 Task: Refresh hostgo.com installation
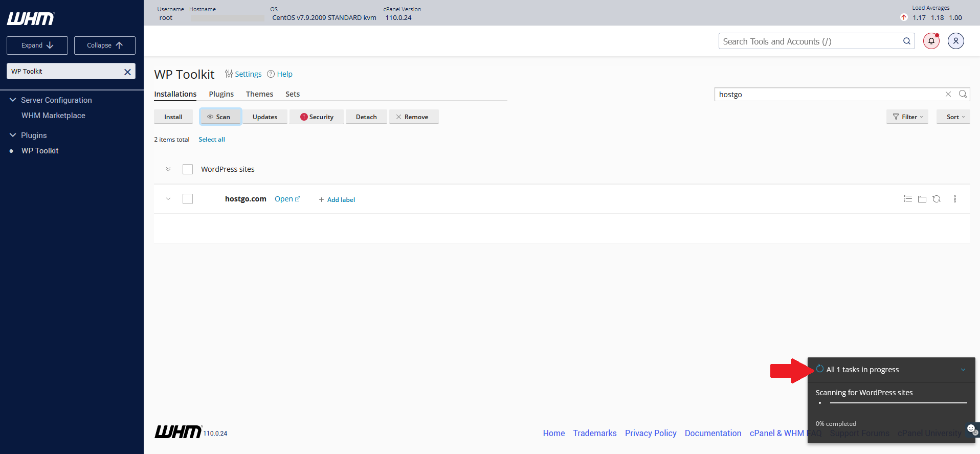click(x=937, y=199)
